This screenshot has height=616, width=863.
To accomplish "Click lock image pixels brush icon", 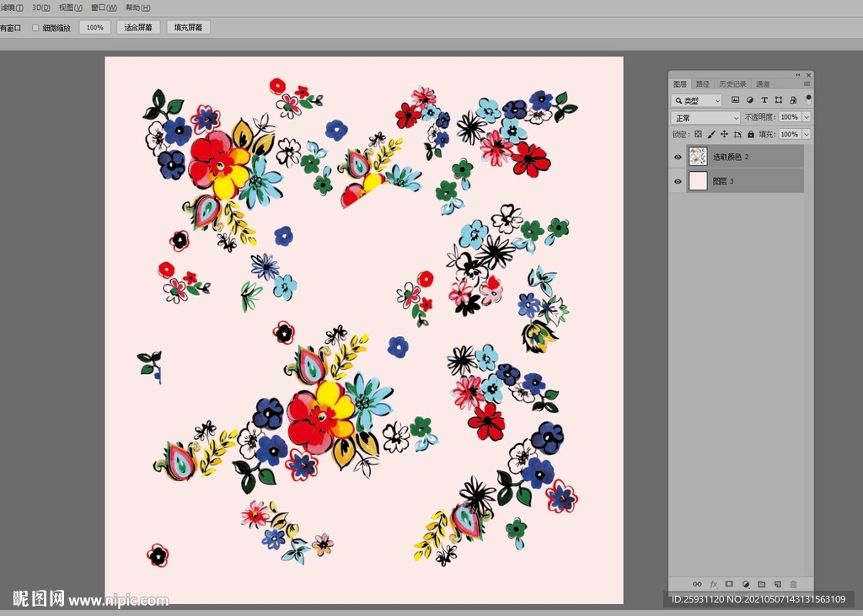I will (711, 134).
